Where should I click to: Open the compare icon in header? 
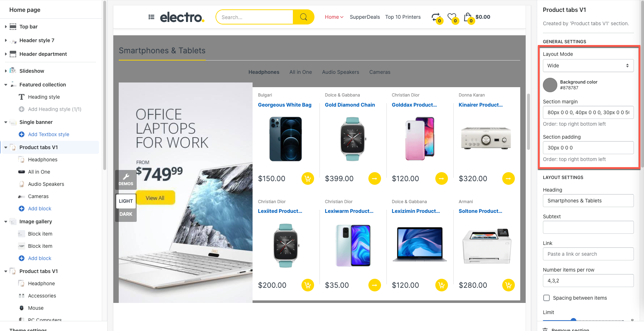[x=436, y=17]
